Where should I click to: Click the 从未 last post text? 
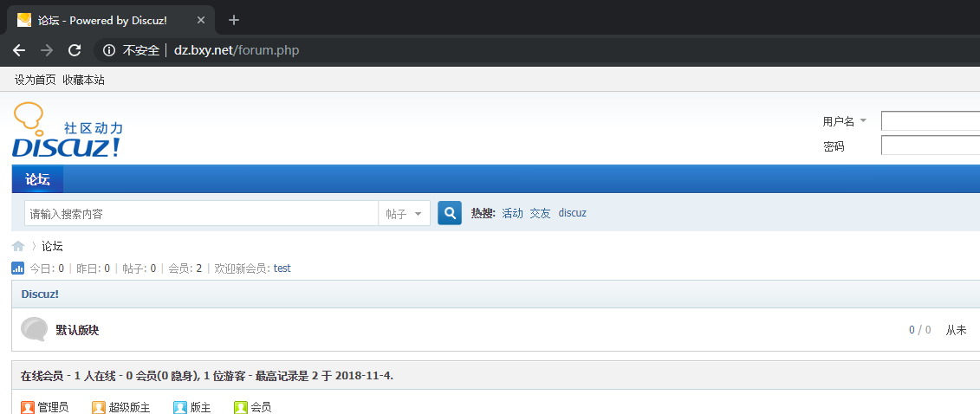[956, 330]
